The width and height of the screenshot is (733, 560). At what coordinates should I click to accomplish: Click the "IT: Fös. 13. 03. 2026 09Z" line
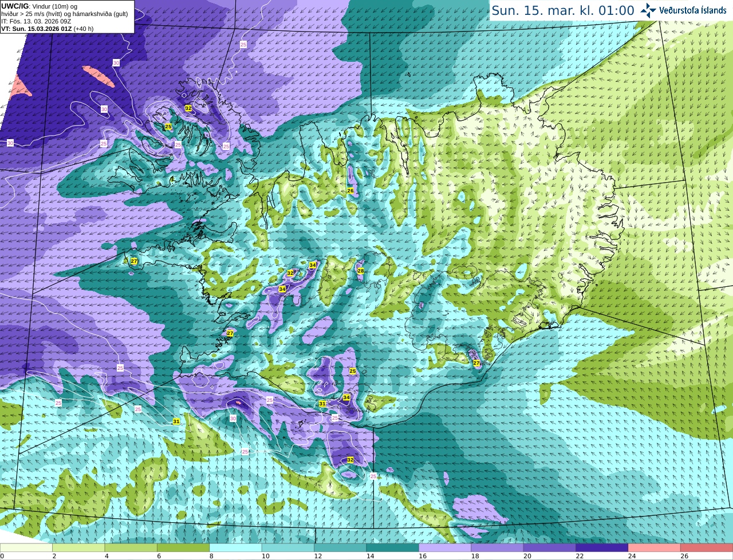click(36, 21)
